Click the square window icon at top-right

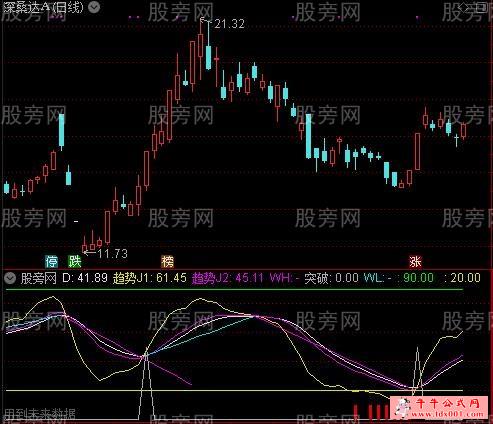[x=482, y=7]
